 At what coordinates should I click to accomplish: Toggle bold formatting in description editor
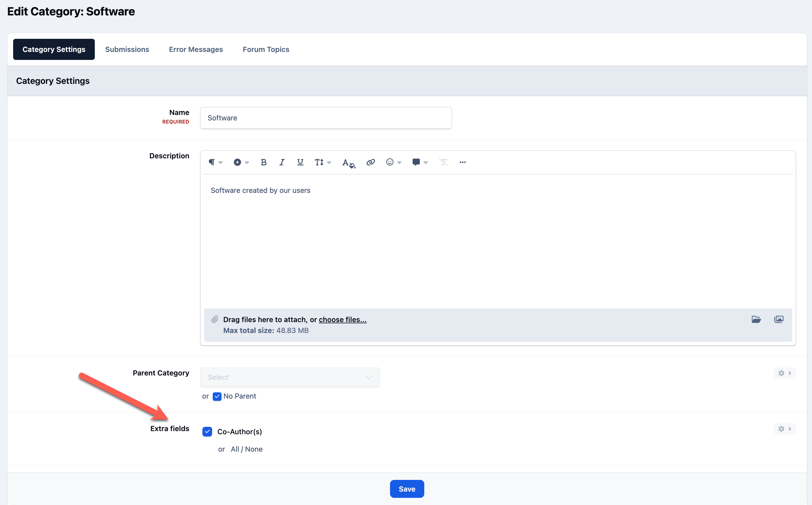264,162
